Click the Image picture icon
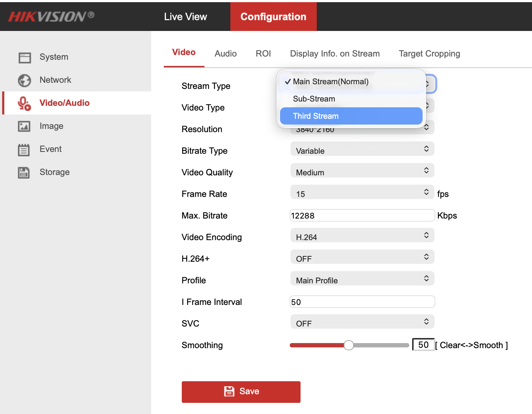This screenshot has width=532, height=414. coord(24,126)
